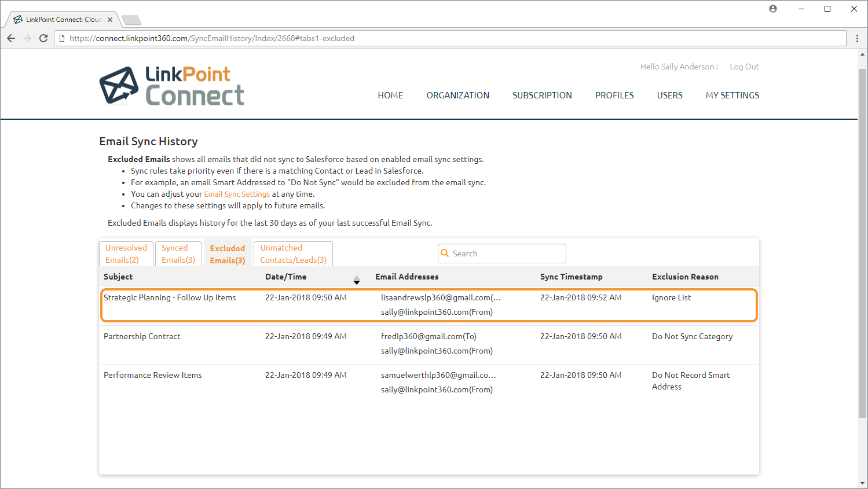Select 'Performance Review Items' subject
The height and width of the screenshot is (489, 868).
(153, 375)
